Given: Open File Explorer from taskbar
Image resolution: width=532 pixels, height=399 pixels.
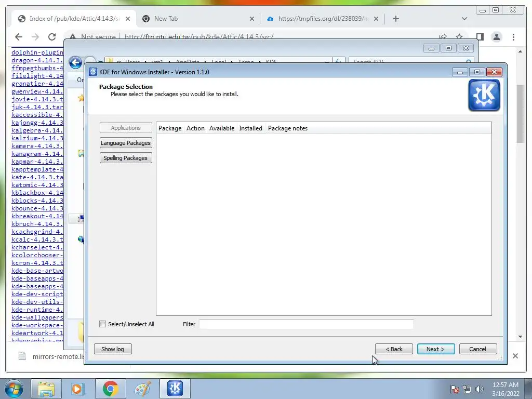Looking at the screenshot, I should click(46, 389).
